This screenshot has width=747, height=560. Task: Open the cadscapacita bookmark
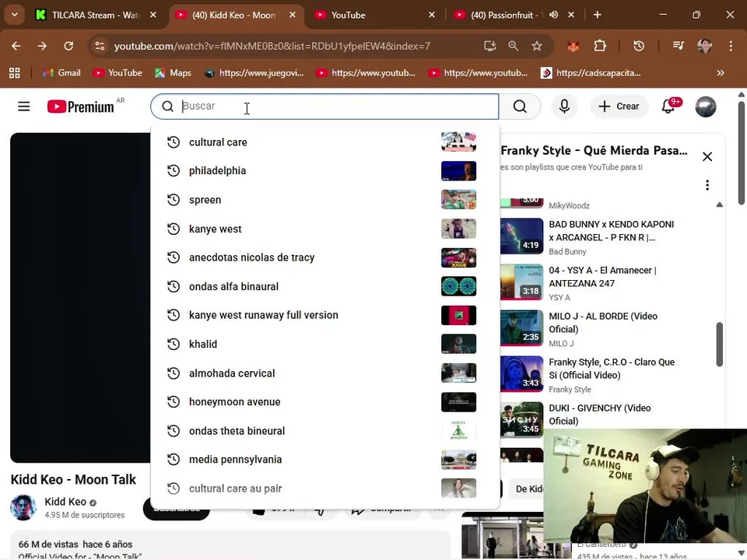[591, 73]
